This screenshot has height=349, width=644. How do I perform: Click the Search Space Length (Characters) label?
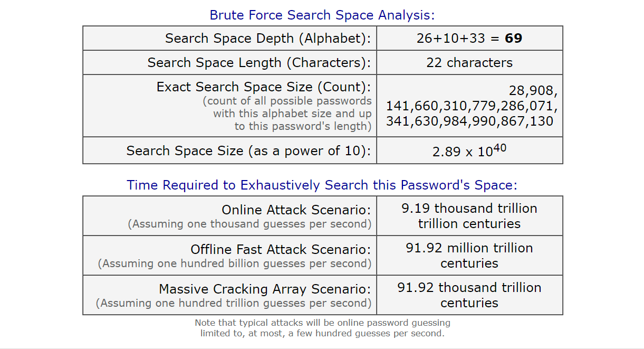click(x=259, y=62)
